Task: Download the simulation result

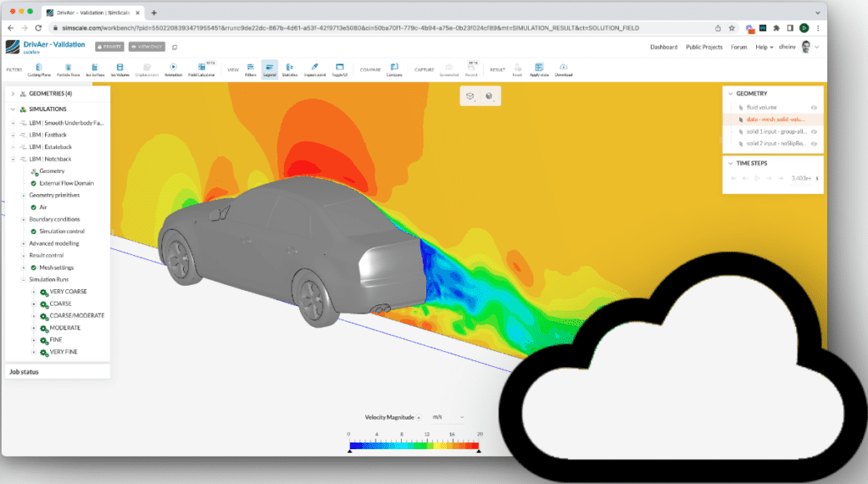Action: [564, 70]
